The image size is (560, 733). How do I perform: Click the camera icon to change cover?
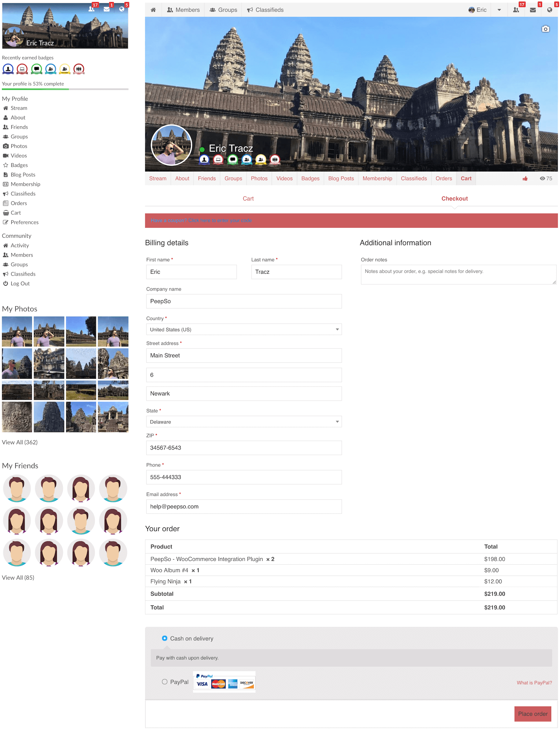(x=545, y=29)
